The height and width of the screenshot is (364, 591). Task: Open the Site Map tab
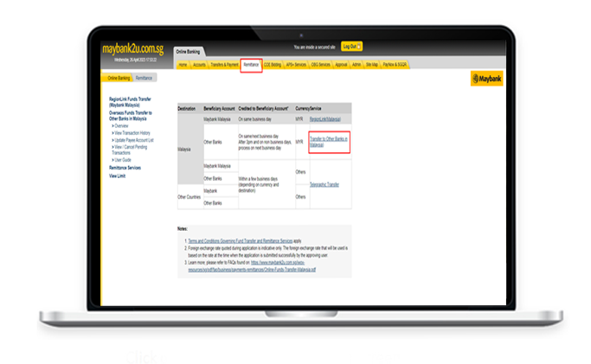[x=371, y=65]
